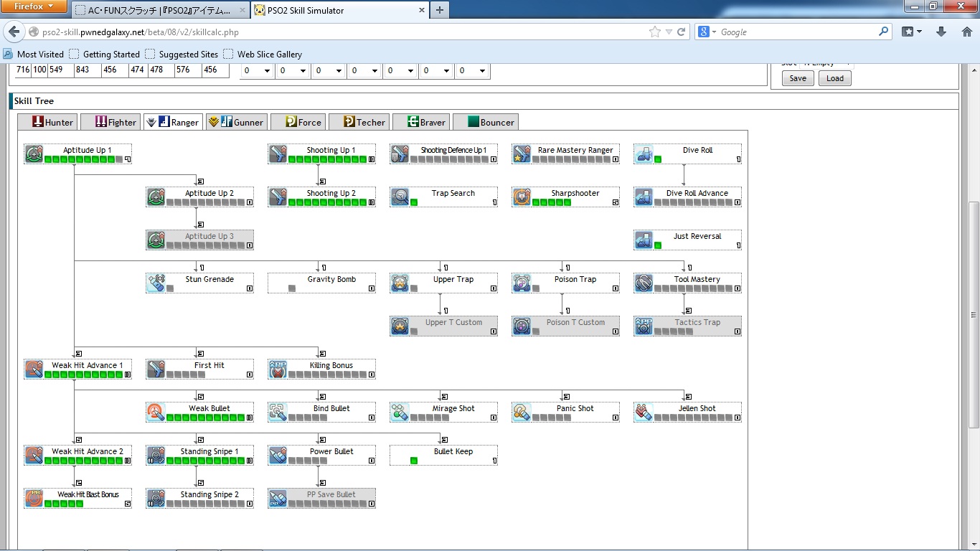Open the Gunner class tab
Screen dimensions: 980x551
tap(236, 122)
